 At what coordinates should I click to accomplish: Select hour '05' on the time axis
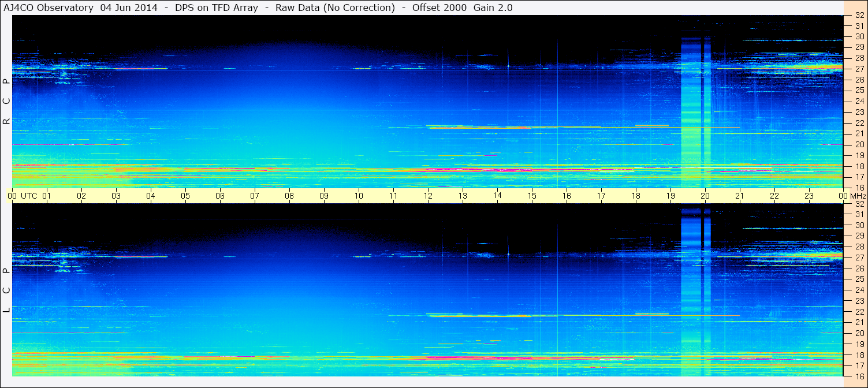point(185,196)
